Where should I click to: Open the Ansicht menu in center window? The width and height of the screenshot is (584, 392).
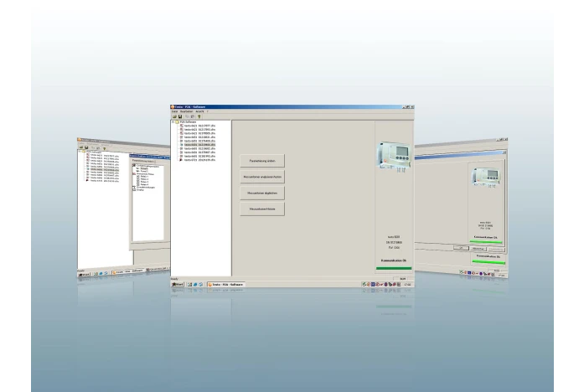(199, 111)
